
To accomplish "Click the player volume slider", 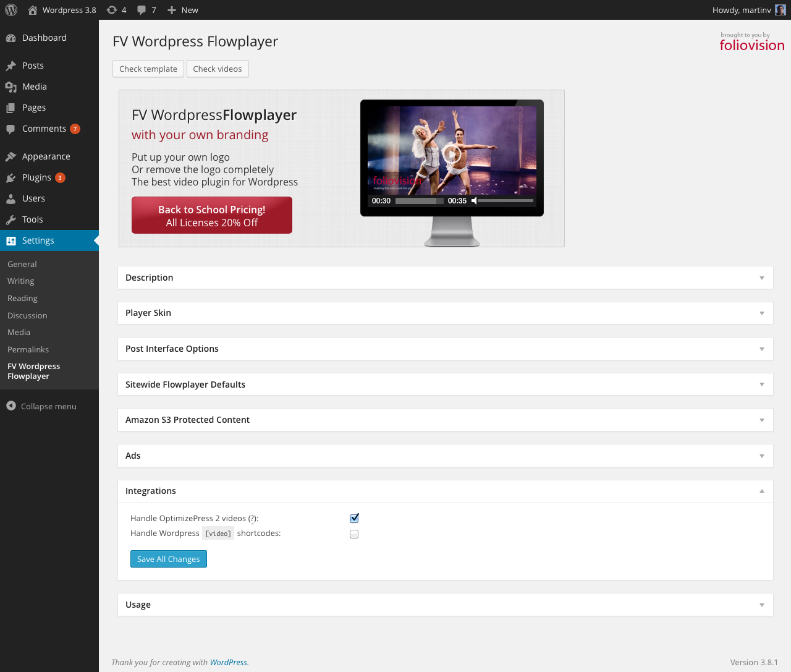I will [505, 201].
